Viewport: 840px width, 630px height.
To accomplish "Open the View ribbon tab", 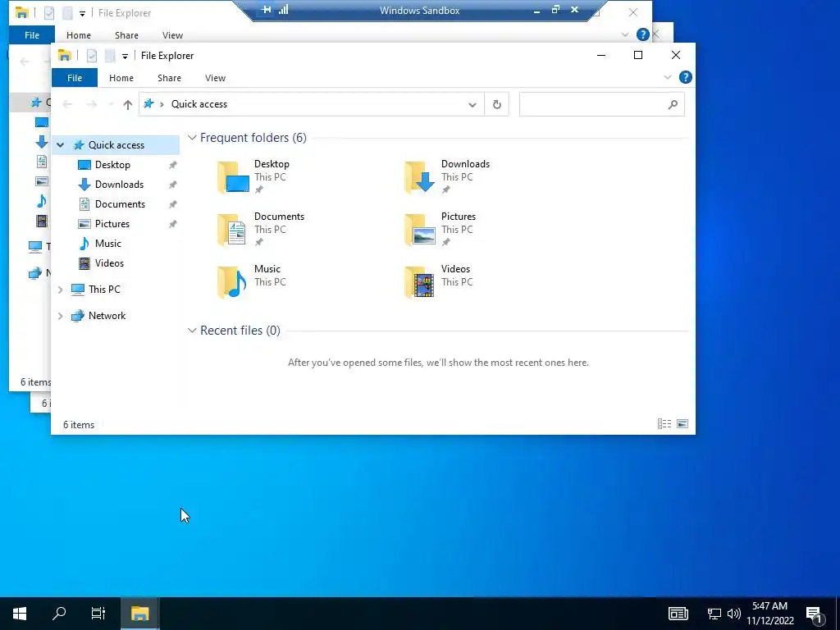I will 216,78.
